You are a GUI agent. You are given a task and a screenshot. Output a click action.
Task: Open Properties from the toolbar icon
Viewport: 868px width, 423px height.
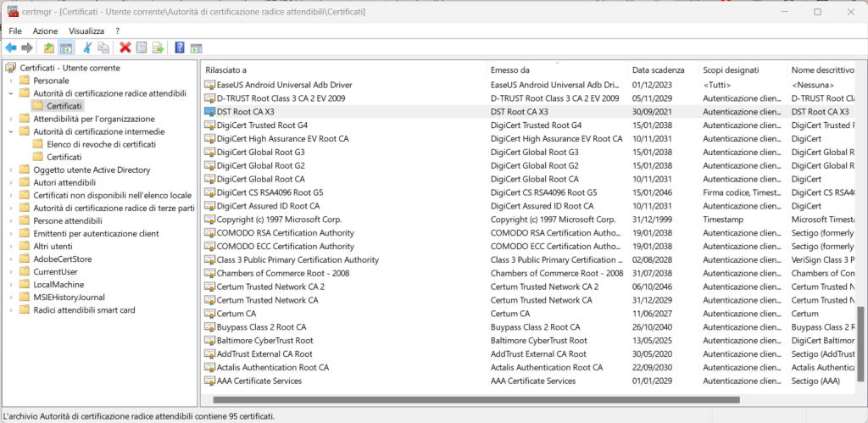[142, 48]
